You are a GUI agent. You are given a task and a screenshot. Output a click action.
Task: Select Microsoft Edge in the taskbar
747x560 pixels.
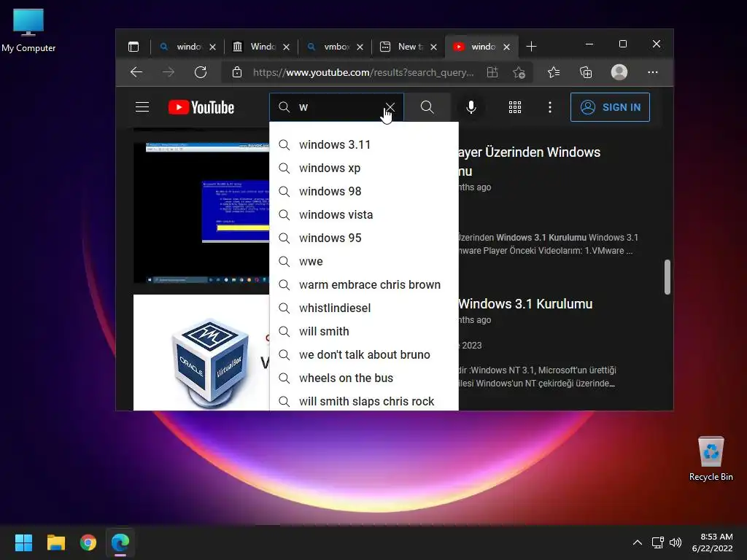pos(120,542)
